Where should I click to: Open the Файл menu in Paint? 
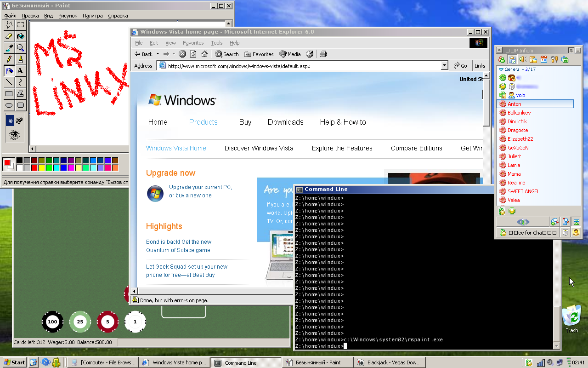click(x=10, y=16)
